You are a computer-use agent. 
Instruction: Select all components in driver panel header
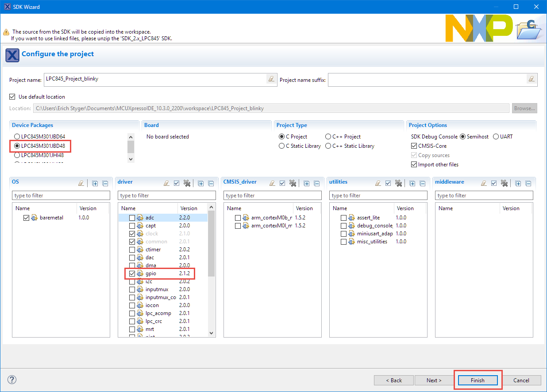click(x=177, y=183)
